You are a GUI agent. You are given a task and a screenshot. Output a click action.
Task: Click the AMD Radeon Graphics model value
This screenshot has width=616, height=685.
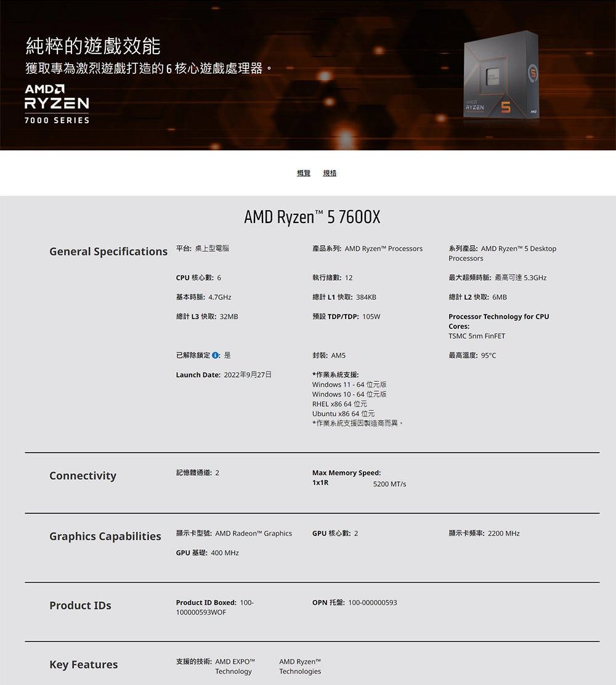(x=253, y=533)
